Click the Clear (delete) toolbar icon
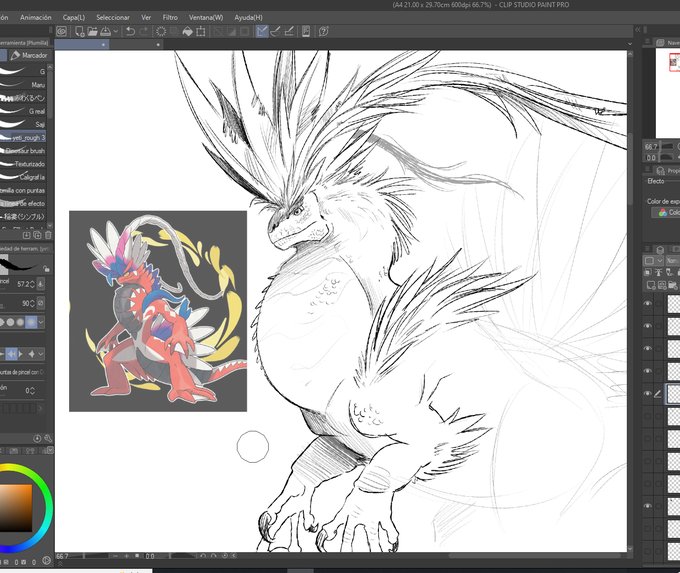Screen dimensions: 680x573 point(161,32)
